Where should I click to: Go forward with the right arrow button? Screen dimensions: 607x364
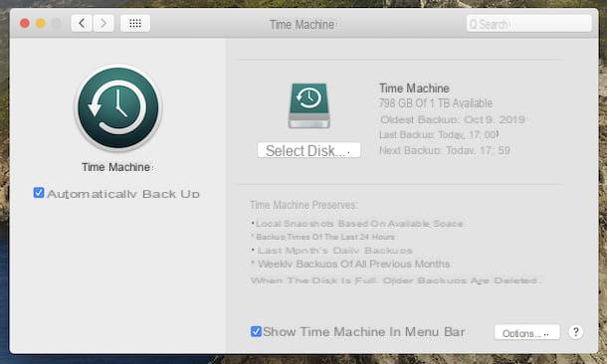pos(103,24)
